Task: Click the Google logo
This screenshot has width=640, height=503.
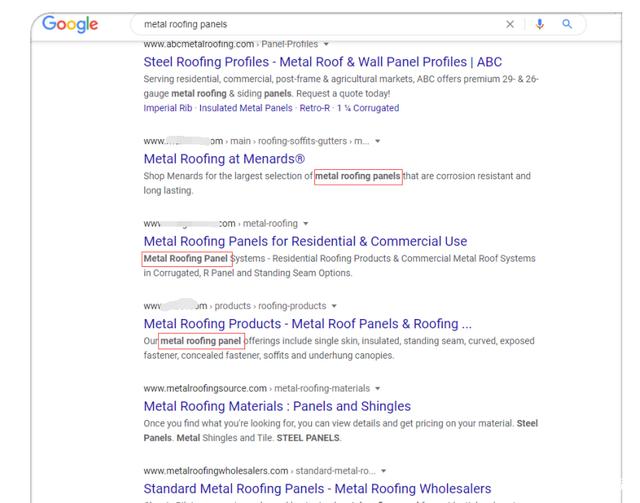Action: click(70, 24)
